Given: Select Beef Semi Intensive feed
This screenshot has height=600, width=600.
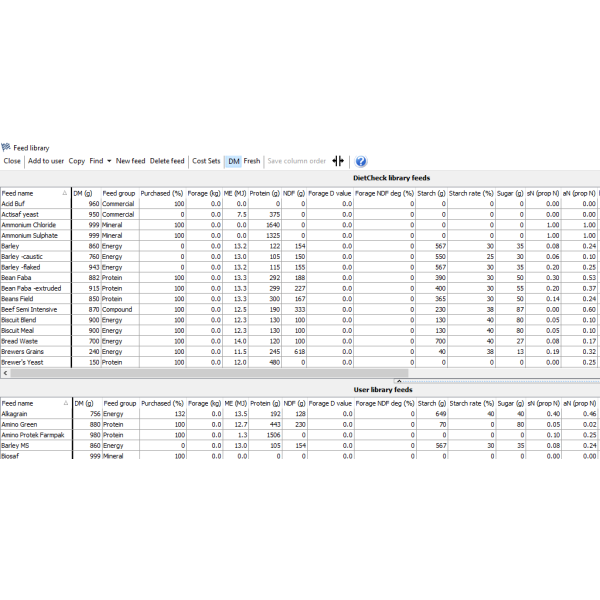Looking at the screenshot, I should pos(29,310).
